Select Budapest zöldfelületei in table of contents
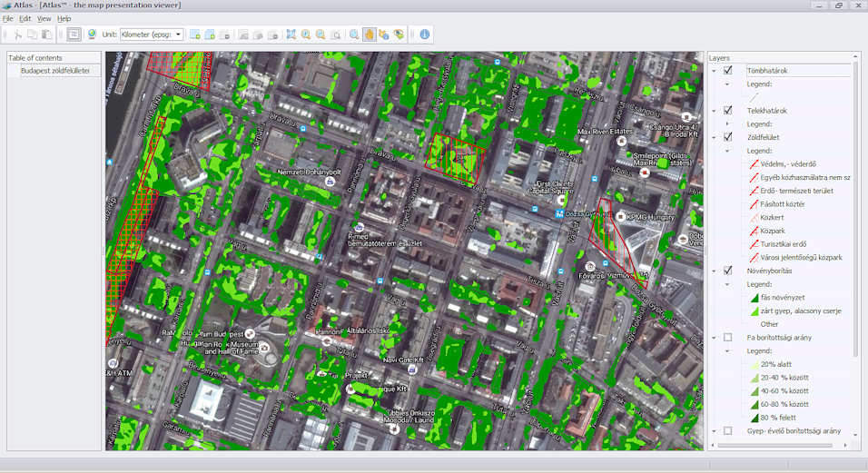Viewport: 868px width, 473px height. (x=54, y=71)
